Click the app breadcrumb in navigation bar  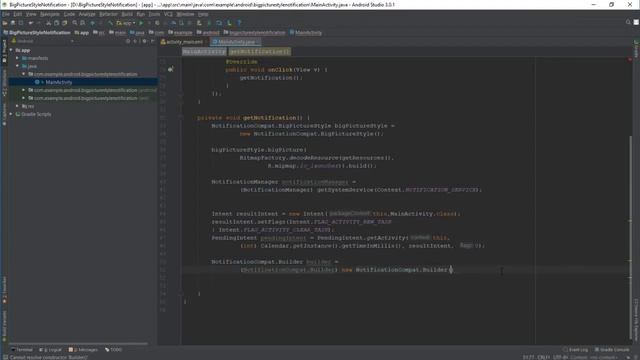click(82, 33)
